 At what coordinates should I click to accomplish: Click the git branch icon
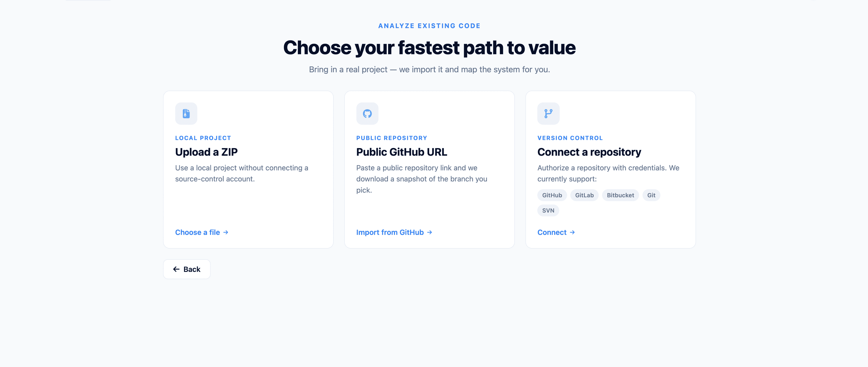click(x=548, y=113)
